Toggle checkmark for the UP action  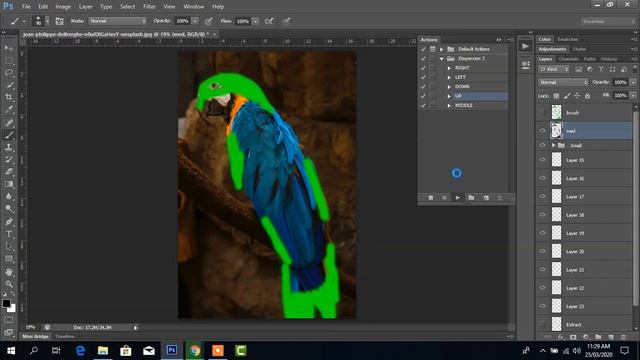click(x=423, y=96)
